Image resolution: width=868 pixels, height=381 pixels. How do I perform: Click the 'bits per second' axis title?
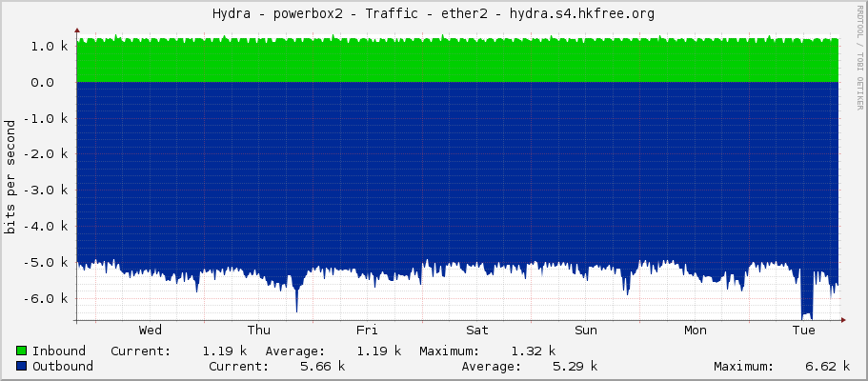pos(10,177)
